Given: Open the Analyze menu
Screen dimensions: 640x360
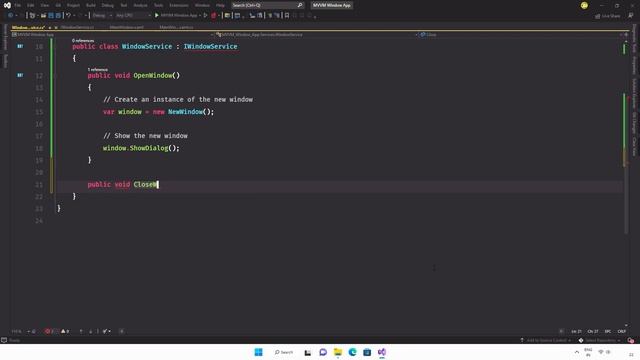Looking at the screenshot, I should pyautogui.click(x=140, y=5).
